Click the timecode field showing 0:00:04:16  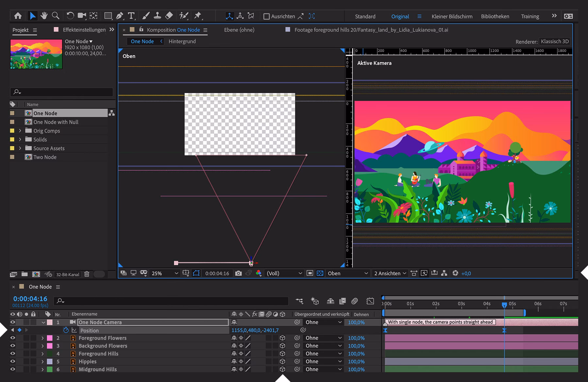(x=30, y=299)
